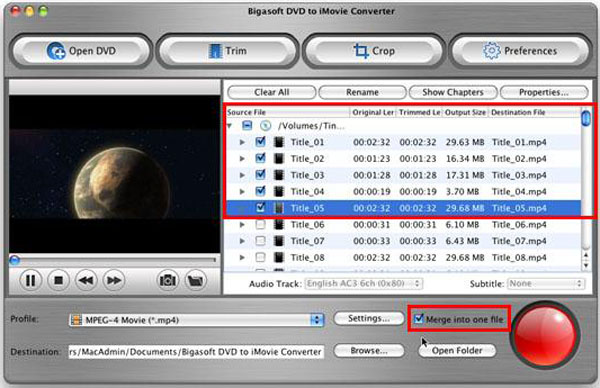The image size is (600, 388).
Task: Toggle Merge into one file checkbox
Action: pos(419,318)
